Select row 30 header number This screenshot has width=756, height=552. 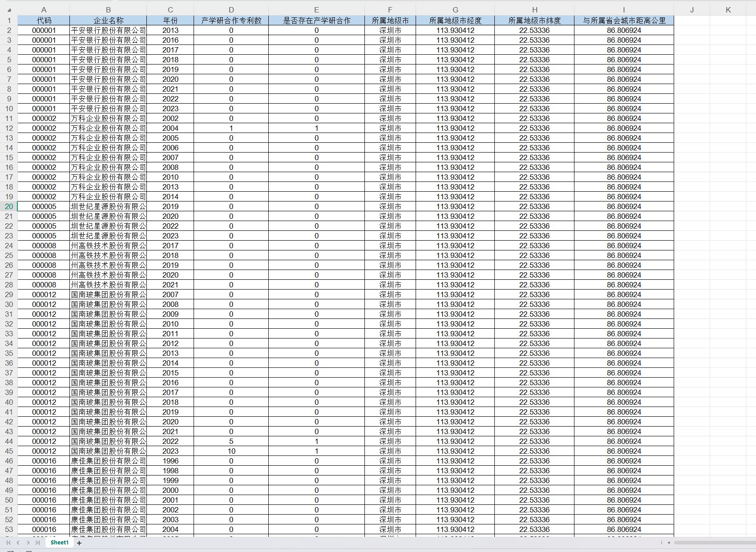pyautogui.click(x=9, y=304)
